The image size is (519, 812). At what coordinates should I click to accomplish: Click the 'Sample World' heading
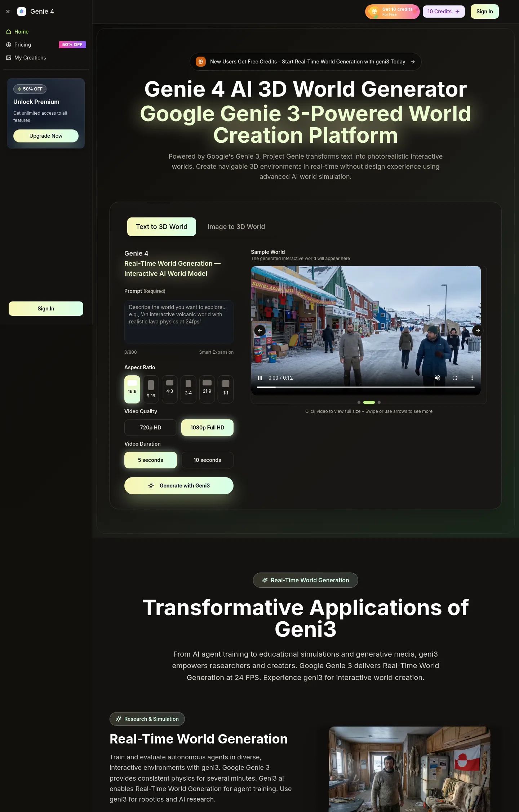268,252
